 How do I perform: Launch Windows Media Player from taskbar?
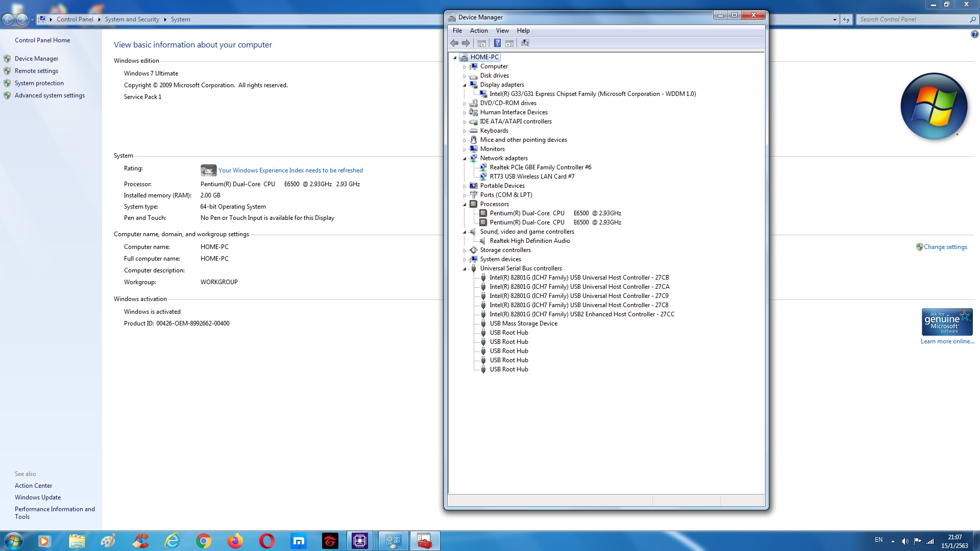[44, 541]
